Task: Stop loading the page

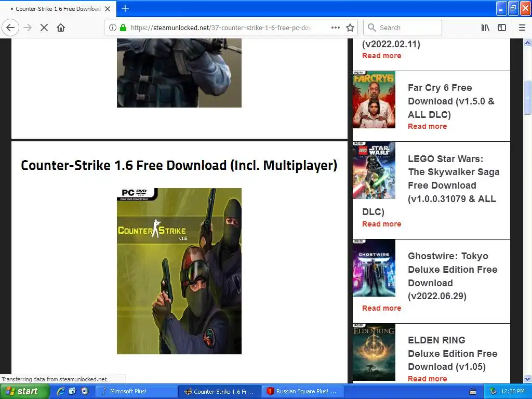Action: coord(44,28)
